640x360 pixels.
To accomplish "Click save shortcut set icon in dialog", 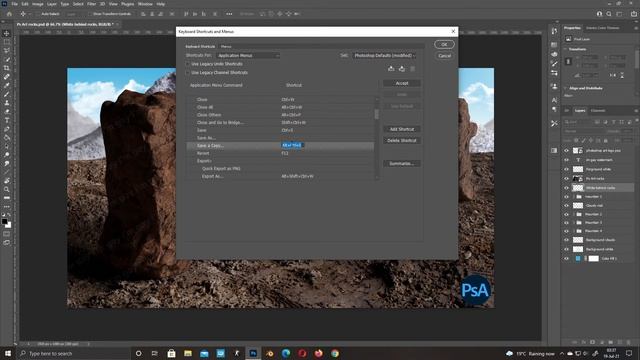I will pos(391,69).
